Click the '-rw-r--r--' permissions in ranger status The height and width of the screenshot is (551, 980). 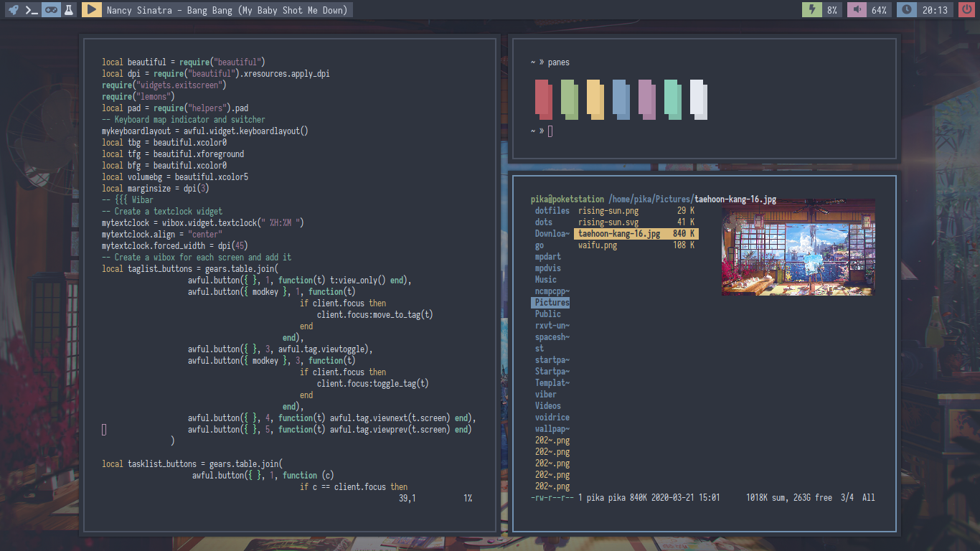[552, 498]
